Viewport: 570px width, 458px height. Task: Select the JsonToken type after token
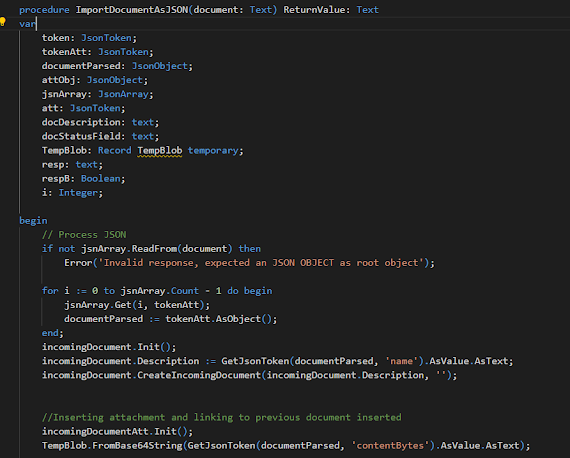[x=106, y=38]
